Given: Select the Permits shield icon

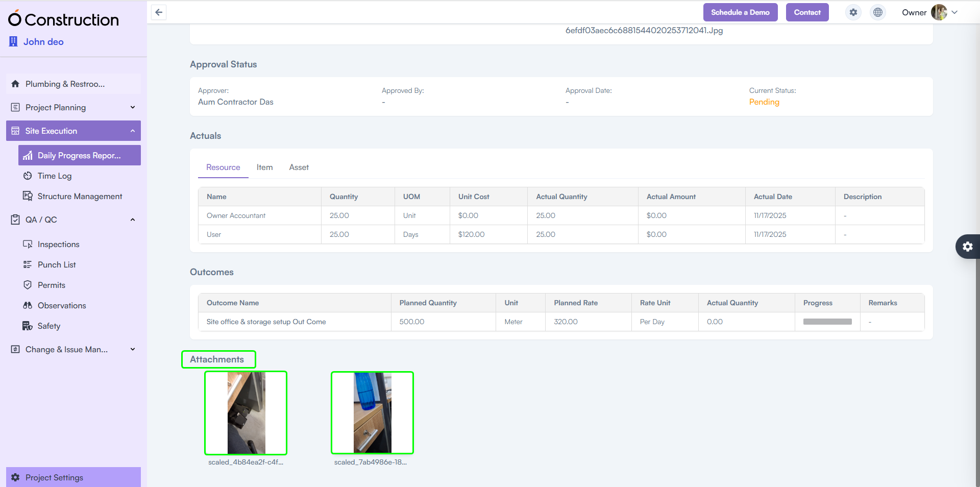Looking at the screenshot, I should (x=29, y=285).
